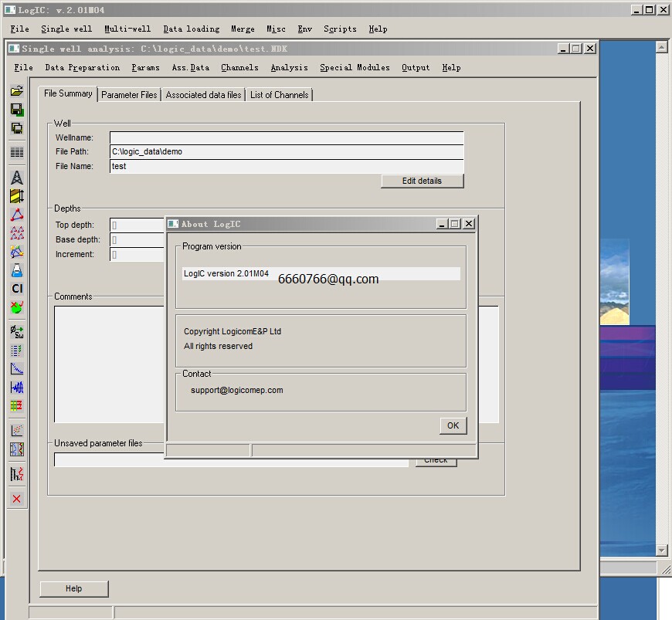Click the derrick well tower icon

[17, 178]
